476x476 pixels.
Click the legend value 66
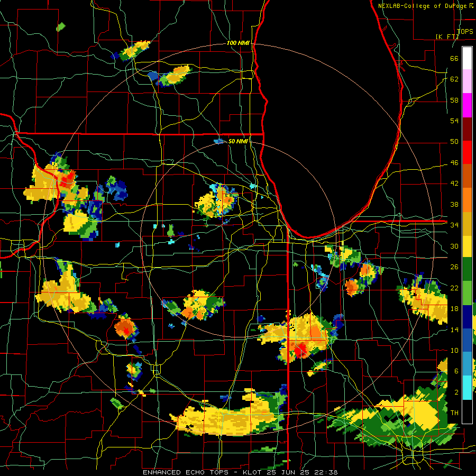454,58
